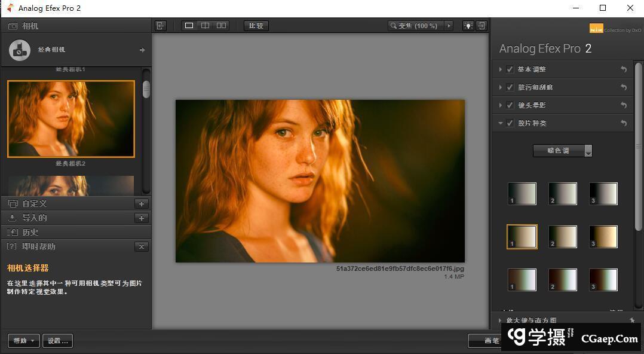Add new custom preset with 自定义 plus
Viewport: 644px width, 354px height.
click(142, 203)
